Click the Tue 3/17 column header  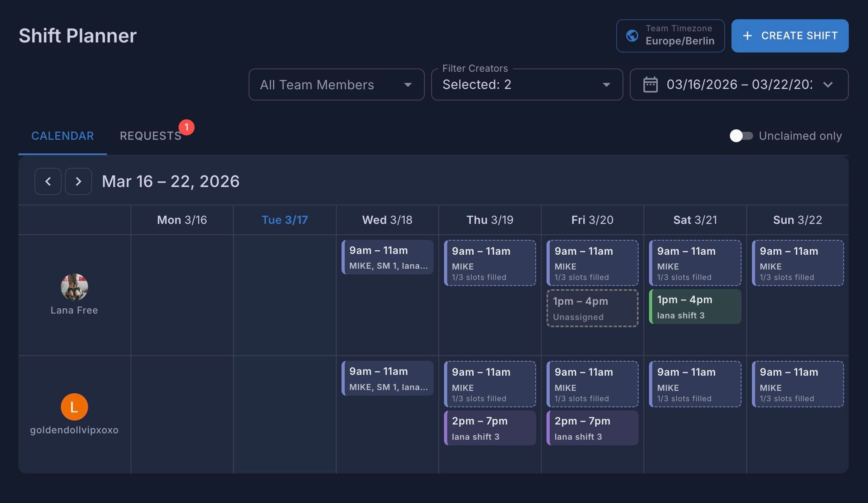click(x=285, y=220)
